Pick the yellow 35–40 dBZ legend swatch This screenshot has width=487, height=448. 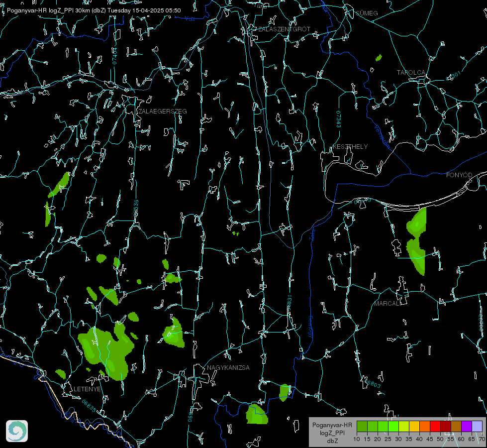coord(414,426)
